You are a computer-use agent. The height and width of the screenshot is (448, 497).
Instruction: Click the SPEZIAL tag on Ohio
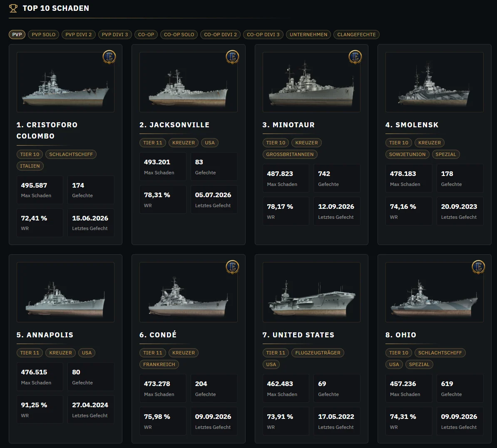tap(419, 364)
